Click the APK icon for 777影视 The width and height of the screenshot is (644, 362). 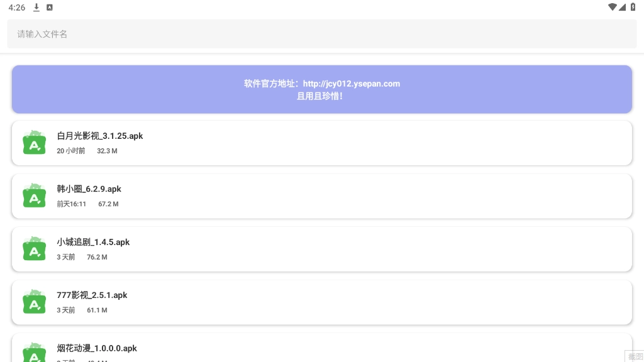tap(35, 302)
